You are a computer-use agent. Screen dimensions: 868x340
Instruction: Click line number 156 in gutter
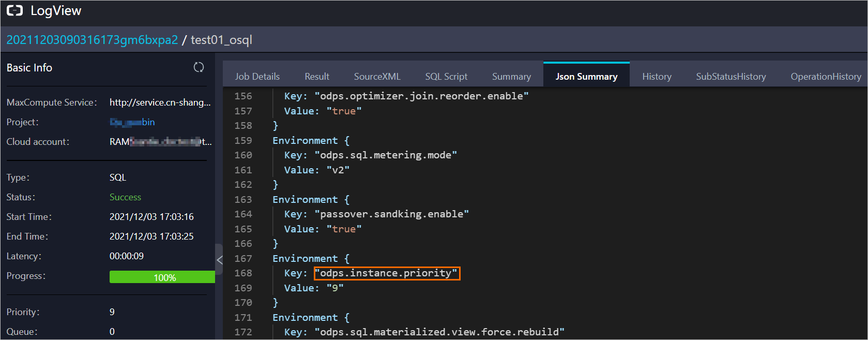[243, 96]
